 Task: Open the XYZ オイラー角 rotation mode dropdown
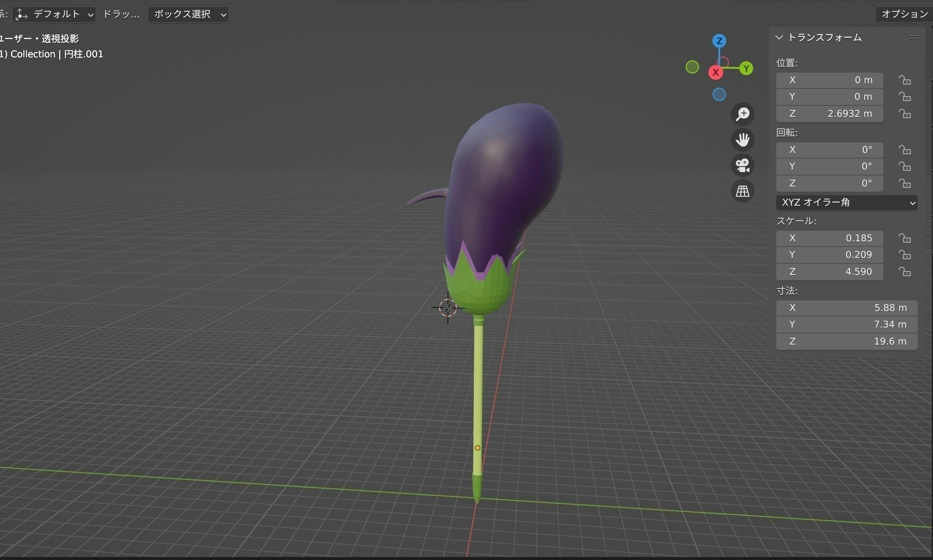click(x=846, y=203)
